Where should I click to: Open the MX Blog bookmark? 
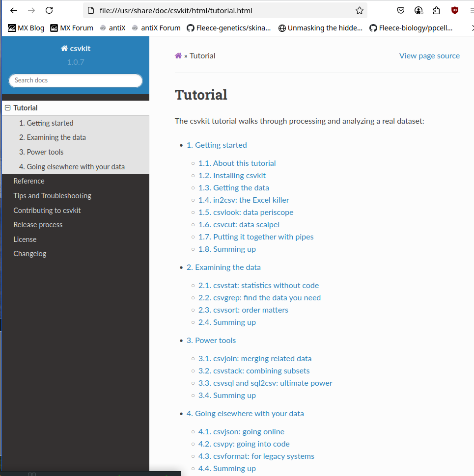(x=26, y=28)
